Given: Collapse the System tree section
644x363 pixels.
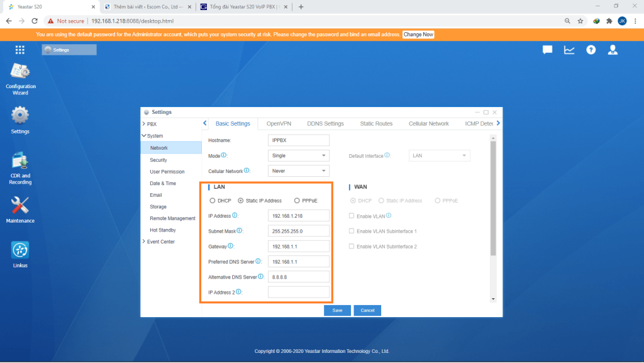Looking at the screenshot, I should [x=144, y=135].
